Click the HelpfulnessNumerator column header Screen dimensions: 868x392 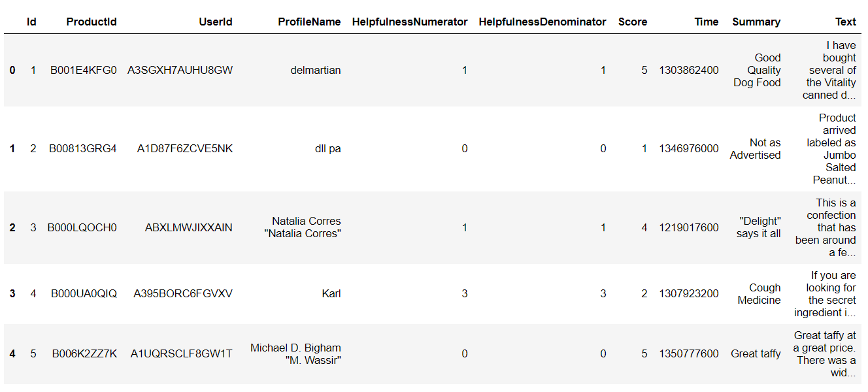[410, 22]
